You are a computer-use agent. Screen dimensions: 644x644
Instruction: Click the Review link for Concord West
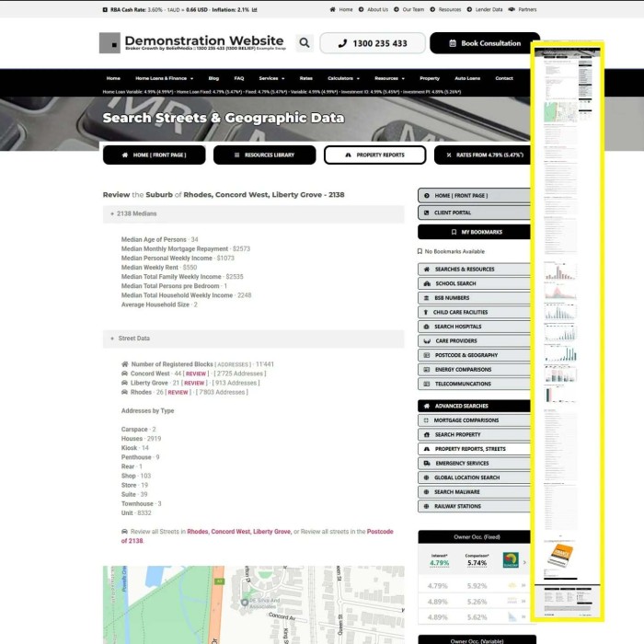tap(196, 374)
